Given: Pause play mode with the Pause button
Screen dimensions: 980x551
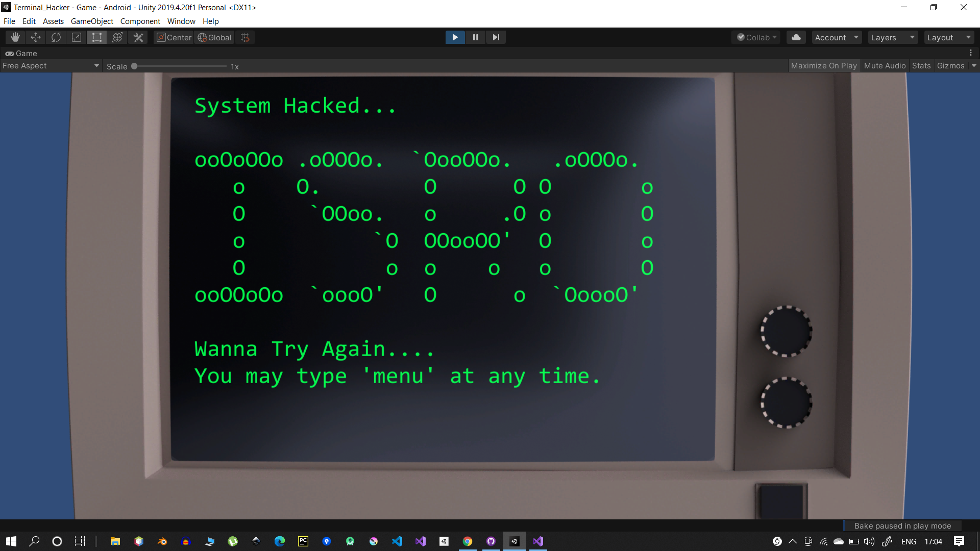Looking at the screenshot, I should (475, 37).
